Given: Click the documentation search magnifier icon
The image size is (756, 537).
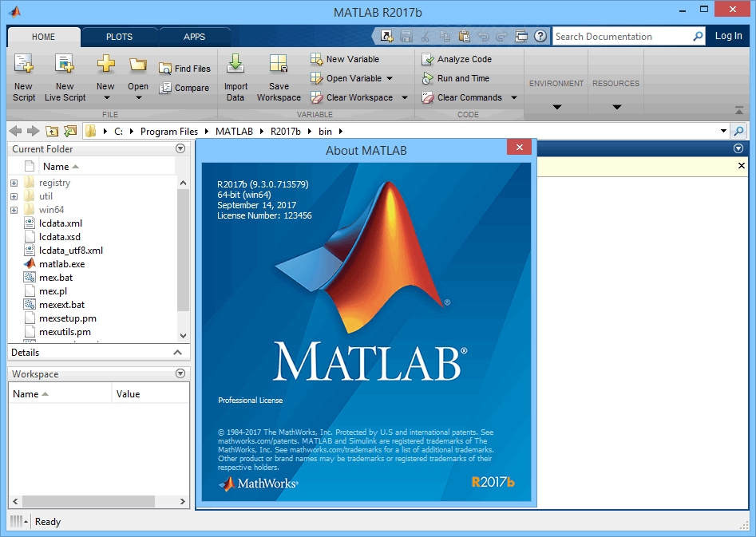Looking at the screenshot, I should click(698, 36).
